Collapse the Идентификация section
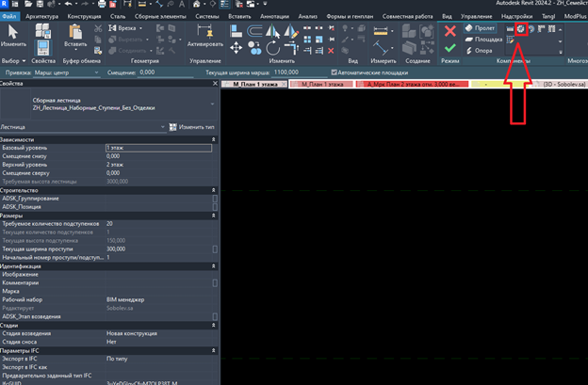Image resolution: width=588 pixels, height=385 pixels. click(x=213, y=266)
